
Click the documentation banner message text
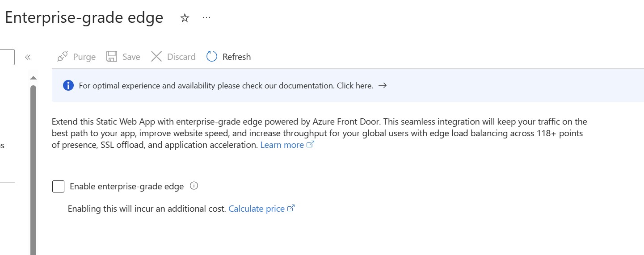226,85
